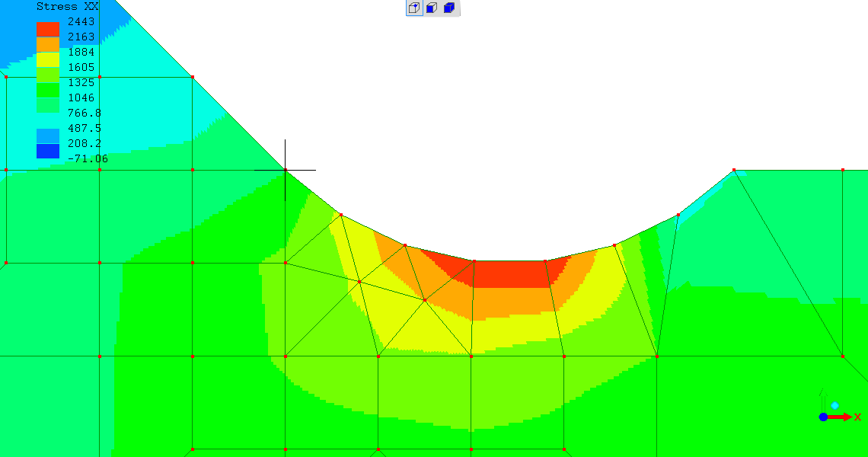
Task: Select the mesh node at the notch's right peak
Action: [x=733, y=170]
